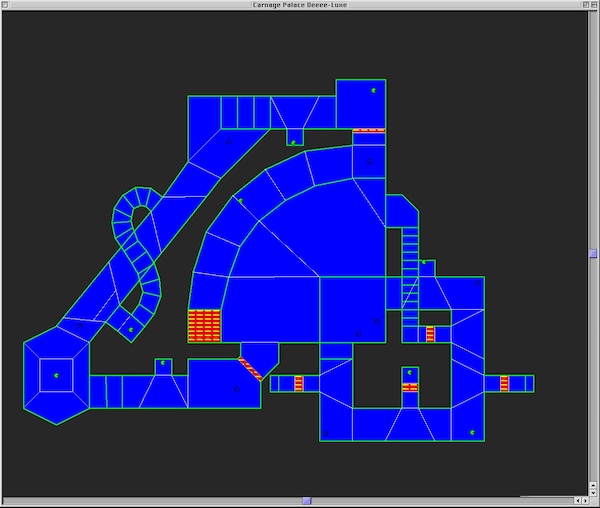Click the striped platform in the bottom-center alcove
This screenshot has width=600, height=508.
point(409,380)
